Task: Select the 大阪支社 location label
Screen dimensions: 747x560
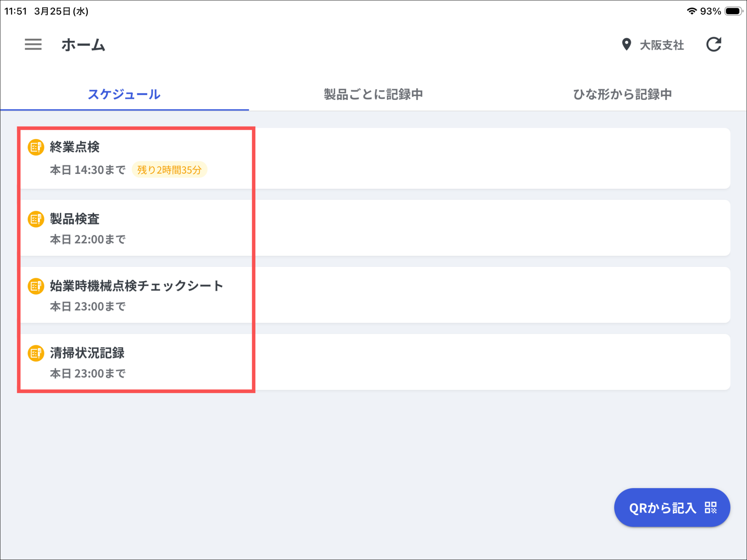Action: pyautogui.click(x=662, y=45)
